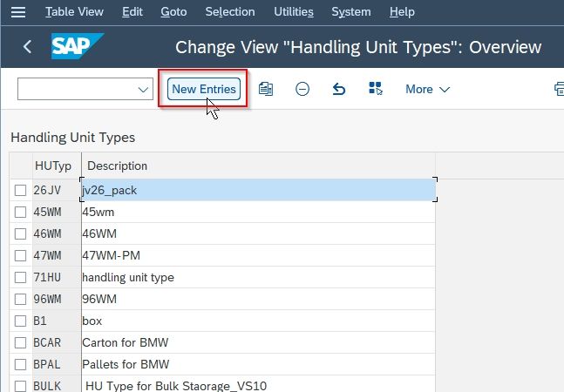Select the 45wm description cell

(258, 212)
